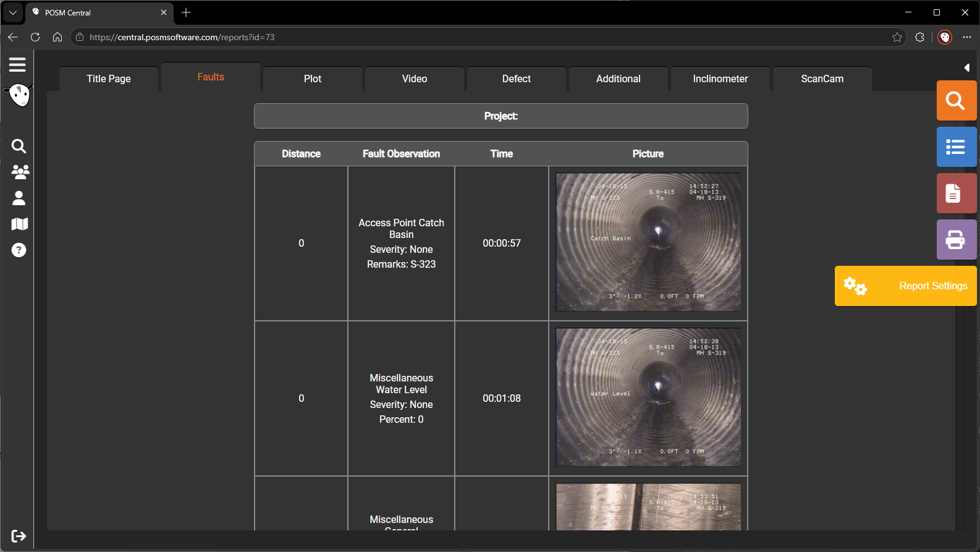Click the orange search button on right
980x552 pixels.
[956, 100]
